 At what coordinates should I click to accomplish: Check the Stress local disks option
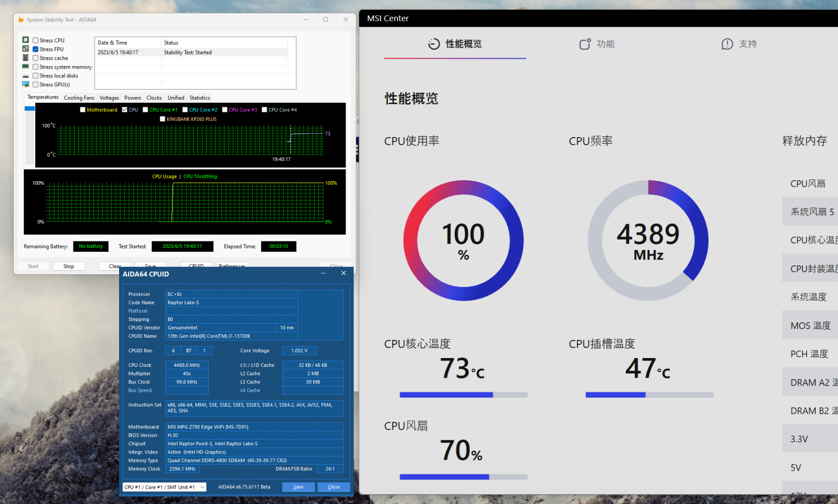click(35, 75)
